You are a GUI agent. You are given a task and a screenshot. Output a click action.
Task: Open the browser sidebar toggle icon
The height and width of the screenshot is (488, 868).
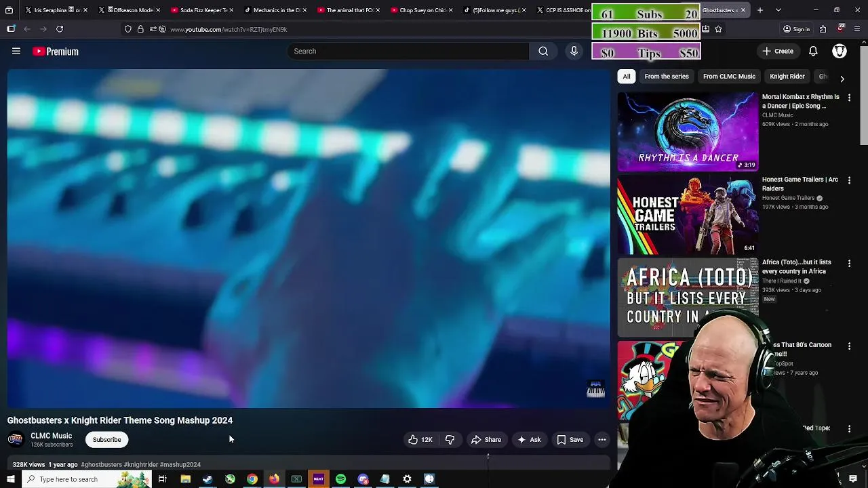pyautogui.click(x=11, y=29)
